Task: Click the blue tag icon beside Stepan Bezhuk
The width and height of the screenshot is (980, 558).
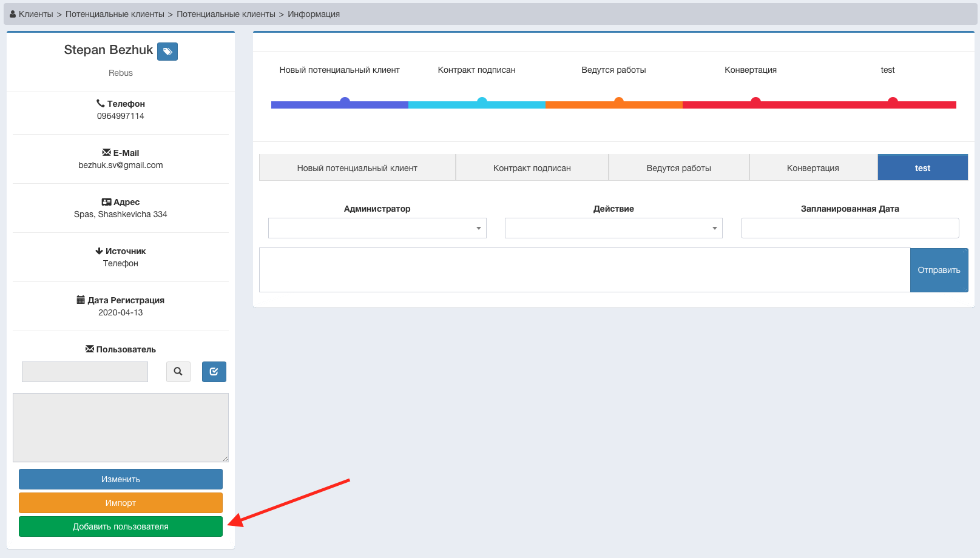Action: pos(167,52)
